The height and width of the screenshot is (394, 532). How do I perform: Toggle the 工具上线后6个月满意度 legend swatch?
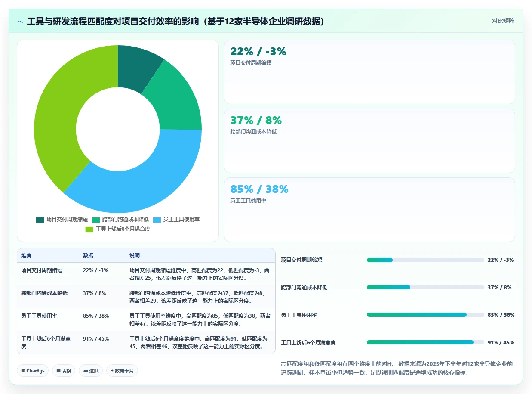pos(89,229)
